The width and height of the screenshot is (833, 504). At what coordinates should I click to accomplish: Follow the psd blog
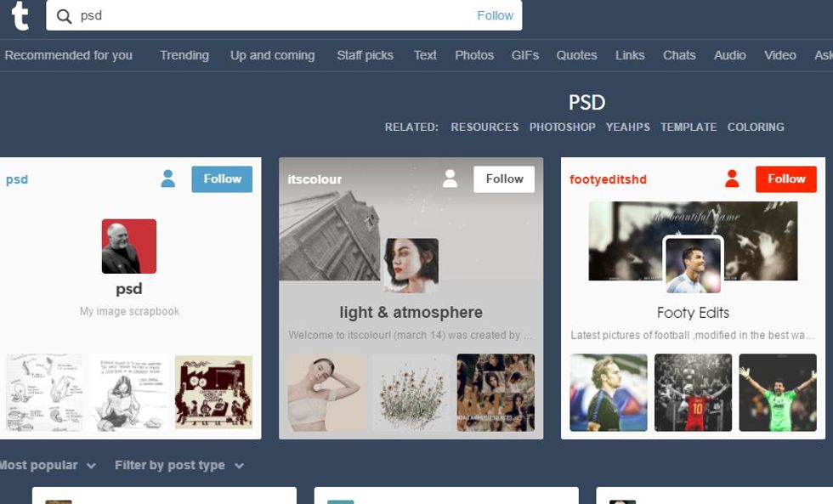pos(222,179)
